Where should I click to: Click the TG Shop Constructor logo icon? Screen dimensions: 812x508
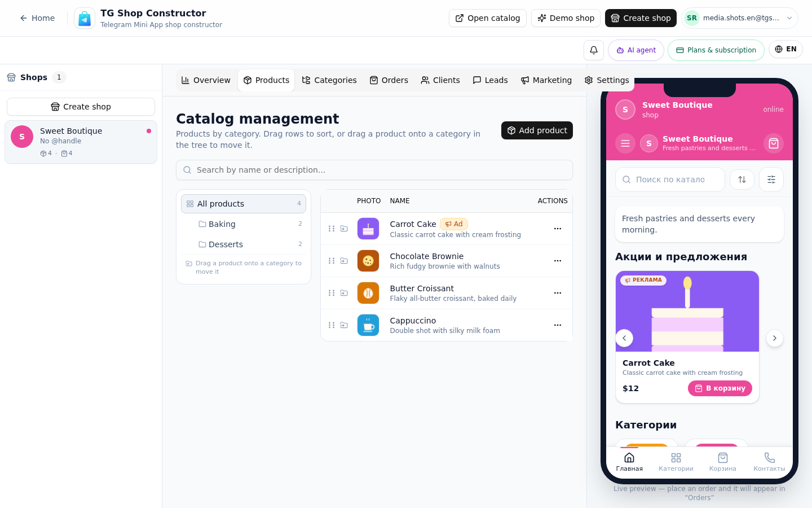(x=85, y=18)
